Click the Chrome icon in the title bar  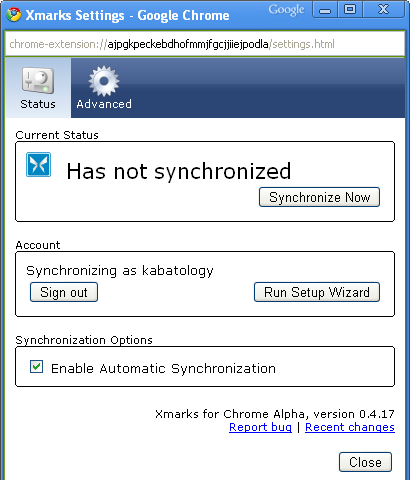pos(14,15)
